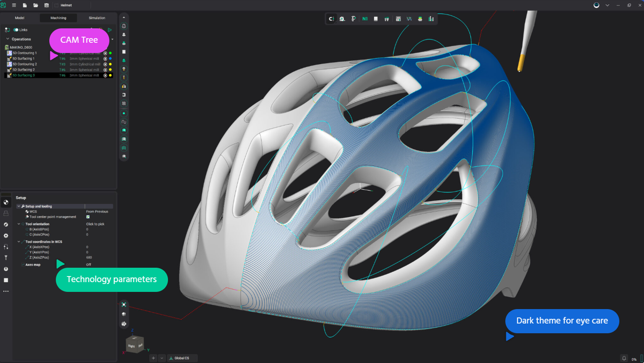Click the save project floppy disk icon
This screenshot has width=644, height=363.
46,5
